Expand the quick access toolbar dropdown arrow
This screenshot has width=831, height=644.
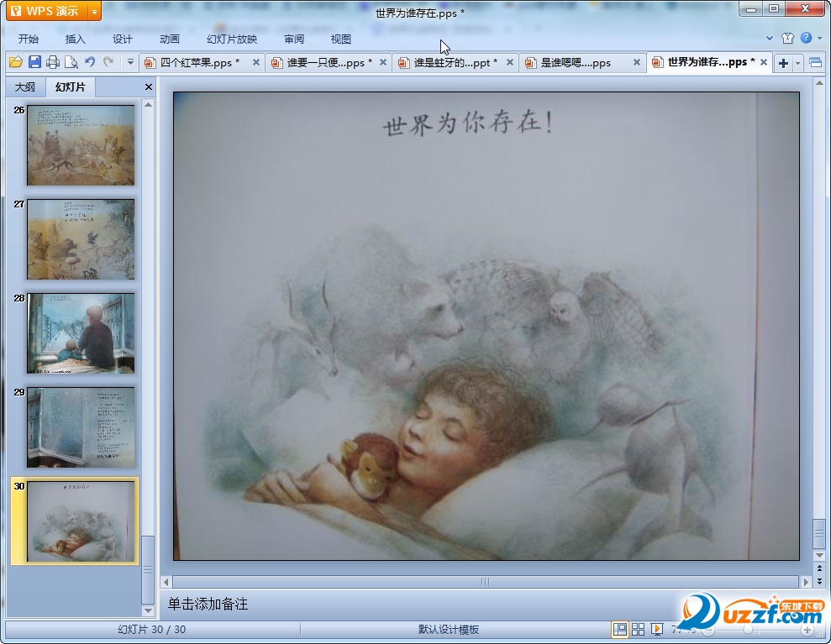pos(130,62)
